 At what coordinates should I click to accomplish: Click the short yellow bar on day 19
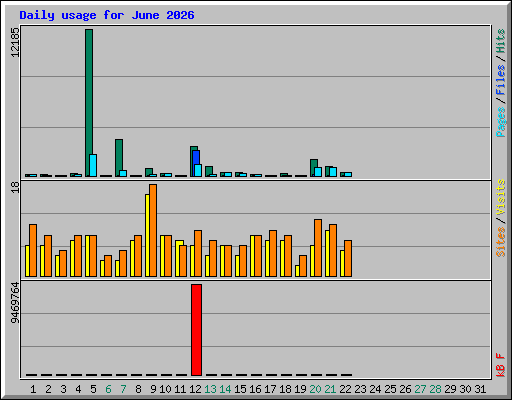pyautogui.click(x=297, y=271)
